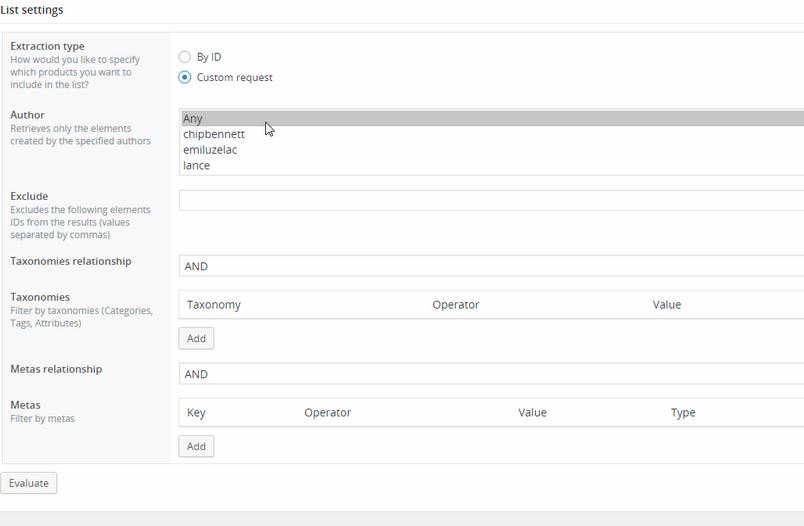Add a new meta filter row
Viewport: 804px width, 526px height.
tap(196, 446)
